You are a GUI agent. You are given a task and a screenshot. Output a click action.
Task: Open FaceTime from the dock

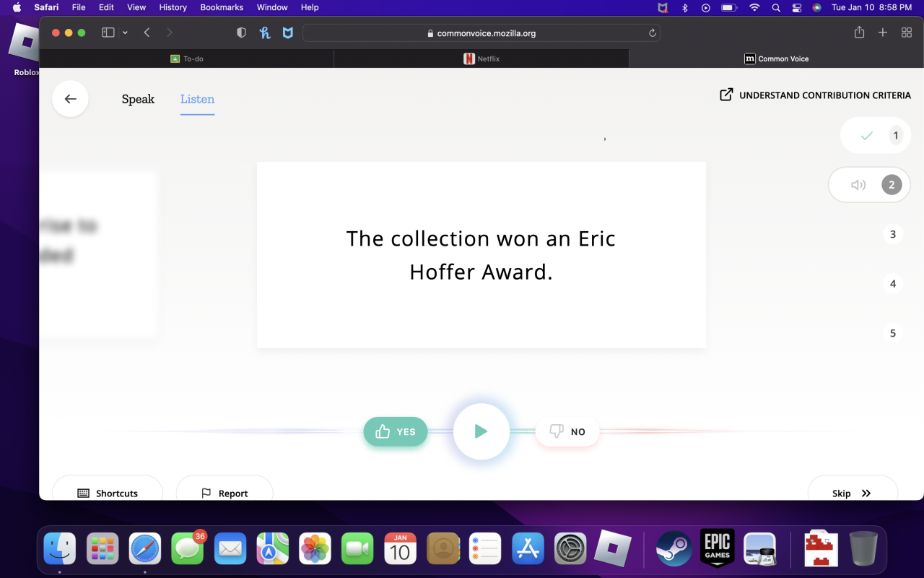pyautogui.click(x=357, y=548)
